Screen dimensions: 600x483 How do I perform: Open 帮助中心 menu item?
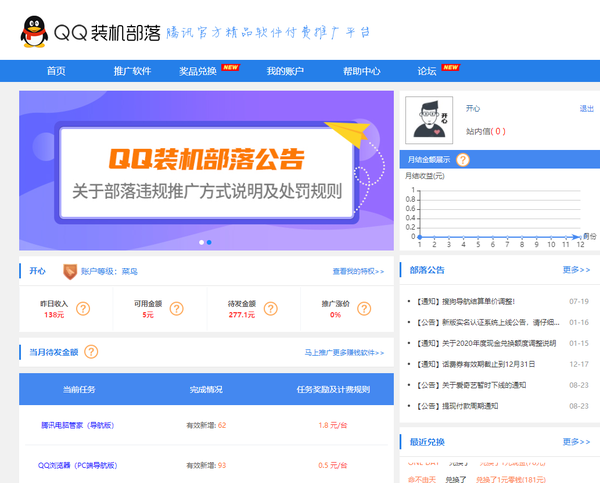(x=362, y=71)
